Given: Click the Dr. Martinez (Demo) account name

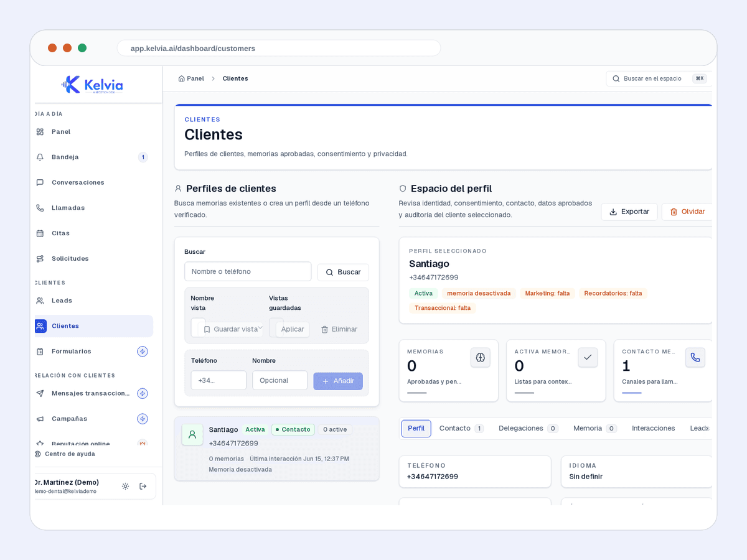Looking at the screenshot, I should click(x=66, y=482).
